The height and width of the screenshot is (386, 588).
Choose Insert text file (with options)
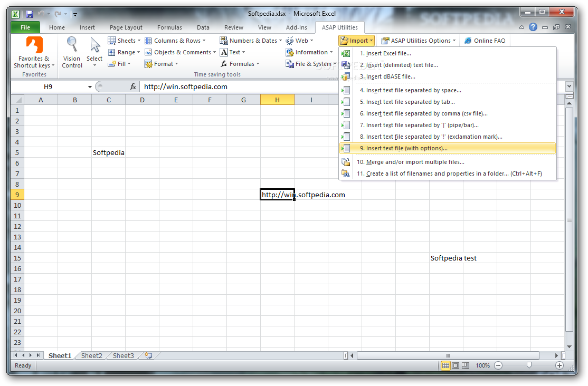(448, 148)
